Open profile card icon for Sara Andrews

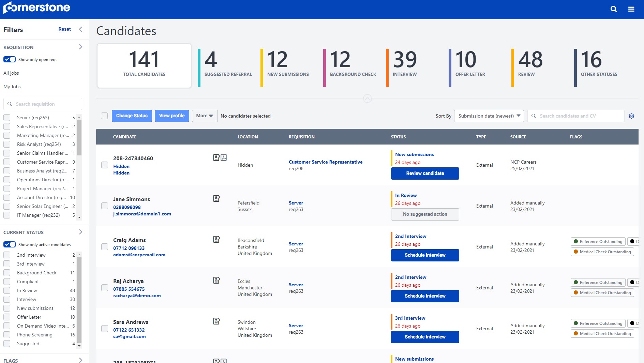pos(216,321)
